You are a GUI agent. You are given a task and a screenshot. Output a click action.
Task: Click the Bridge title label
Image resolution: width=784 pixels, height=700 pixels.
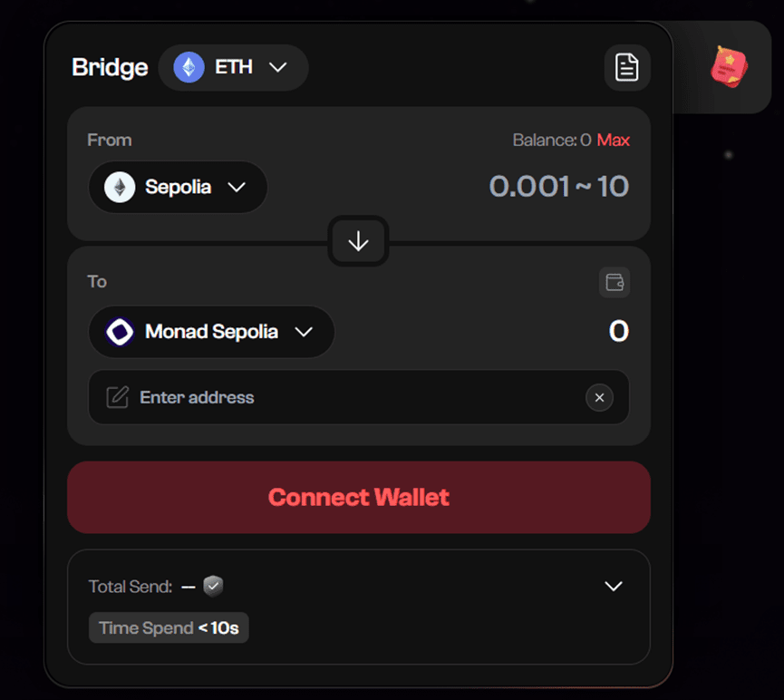(110, 67)
